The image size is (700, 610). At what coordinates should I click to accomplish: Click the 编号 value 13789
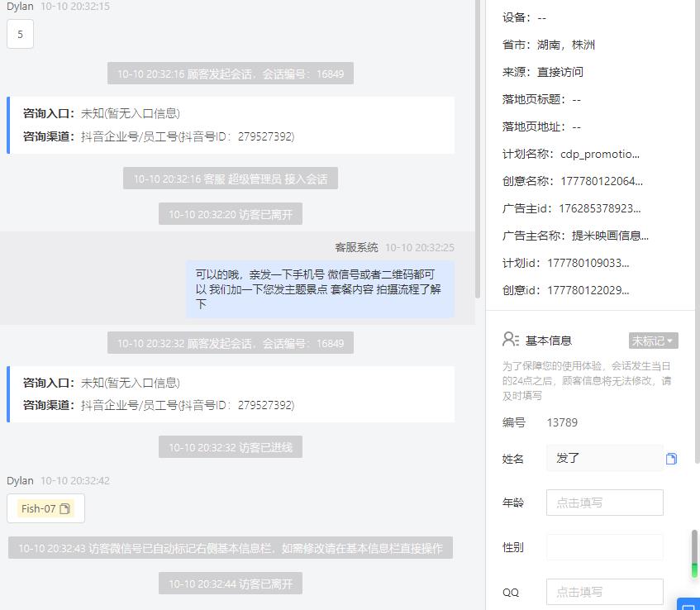pos(562,422)
